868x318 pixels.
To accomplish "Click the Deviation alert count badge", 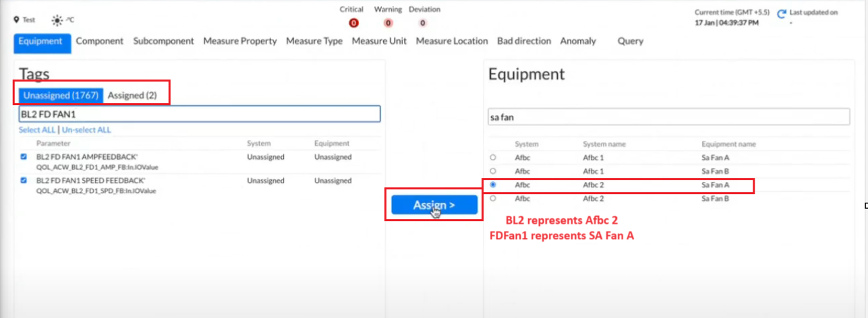I will pos(423,23).
